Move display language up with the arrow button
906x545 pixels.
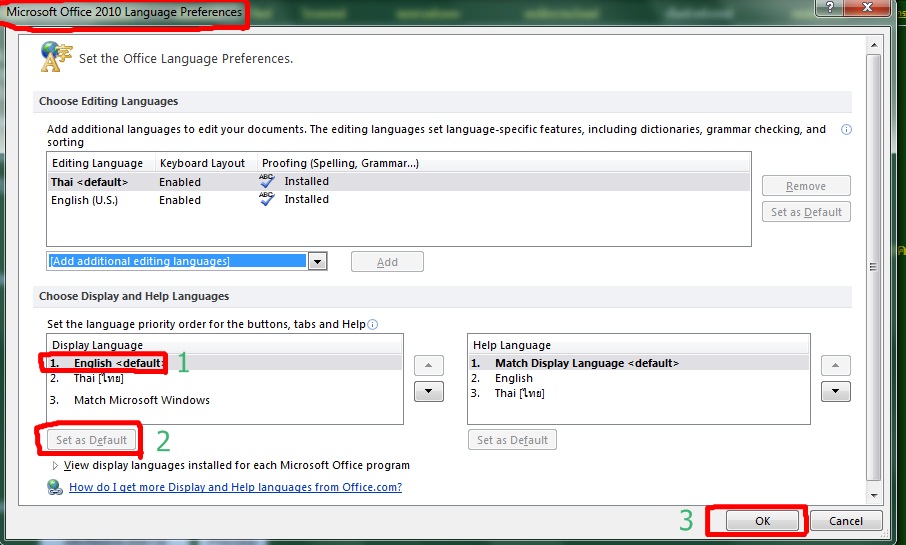[x=429, y=365]
